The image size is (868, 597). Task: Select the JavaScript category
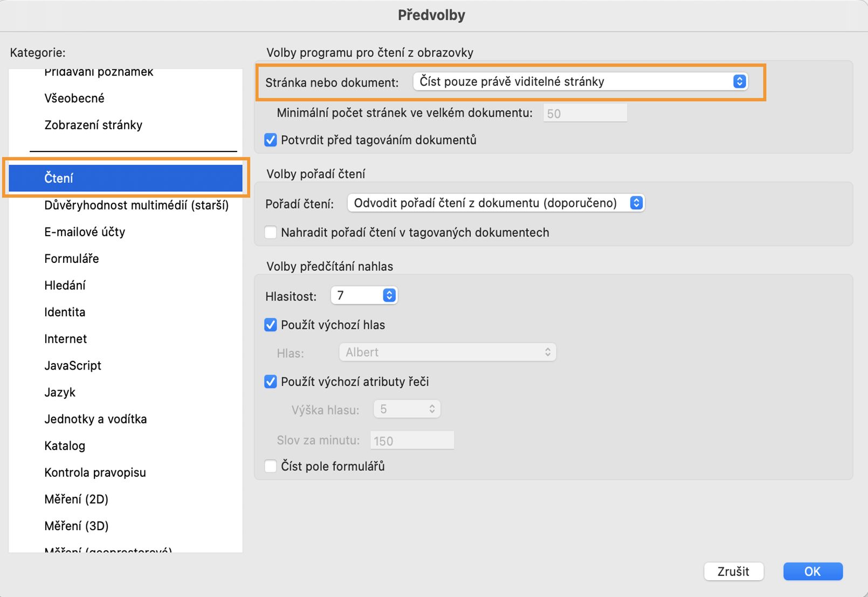tap(73, 366)
